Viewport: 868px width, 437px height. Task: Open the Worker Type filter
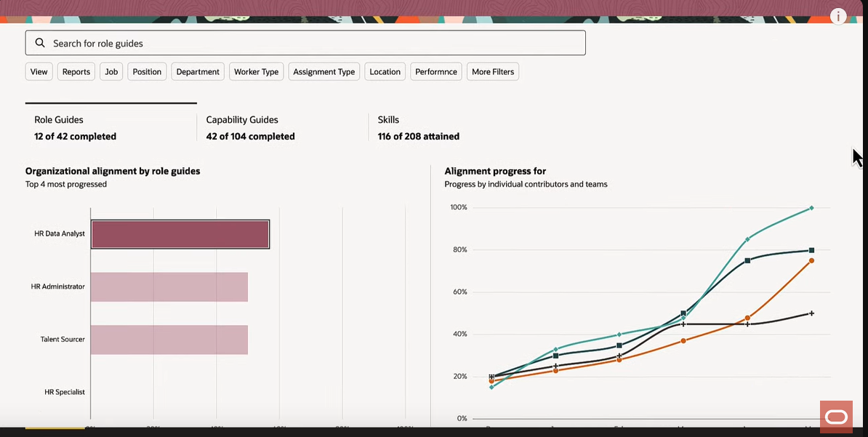pyautogui.click(x=256, y=71)
